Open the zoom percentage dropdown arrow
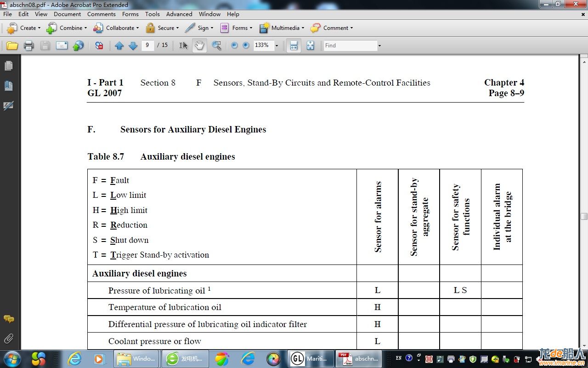588x368 pixels. pos(277,46)
